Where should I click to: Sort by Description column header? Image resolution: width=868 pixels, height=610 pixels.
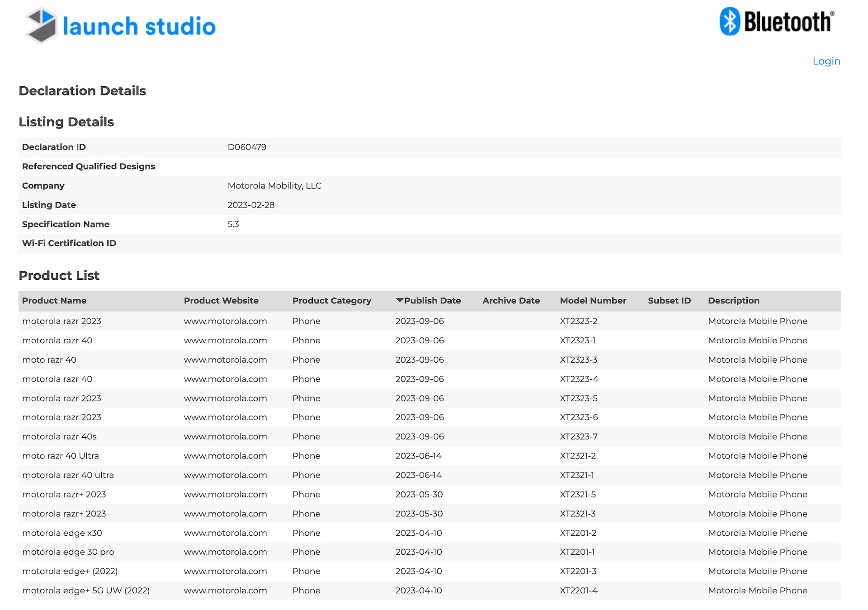[733, 301]
